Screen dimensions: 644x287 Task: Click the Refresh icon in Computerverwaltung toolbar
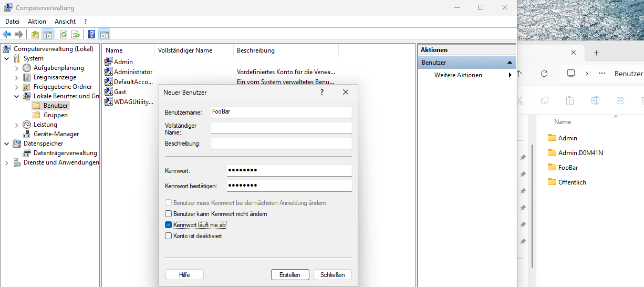[x=64, y=35]
